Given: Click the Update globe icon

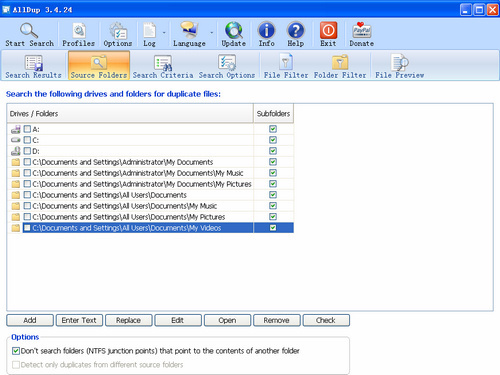Looking at the screenshot, I should coord(234,30).
